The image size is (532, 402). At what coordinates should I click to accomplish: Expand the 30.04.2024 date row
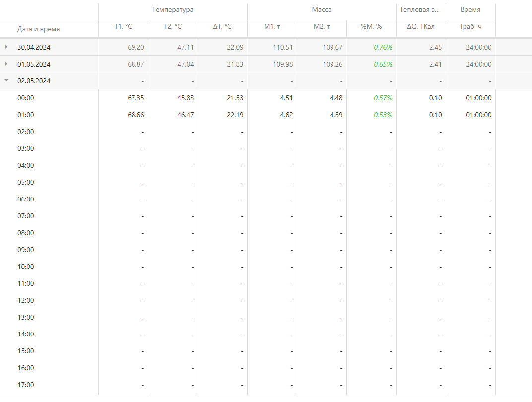pos(6,47)
